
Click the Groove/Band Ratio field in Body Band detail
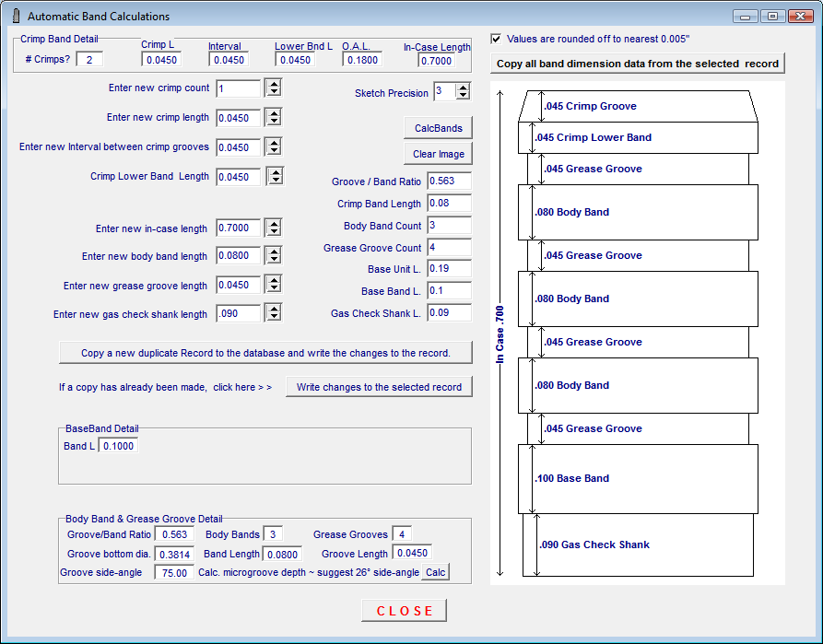[x=175, y=534]
